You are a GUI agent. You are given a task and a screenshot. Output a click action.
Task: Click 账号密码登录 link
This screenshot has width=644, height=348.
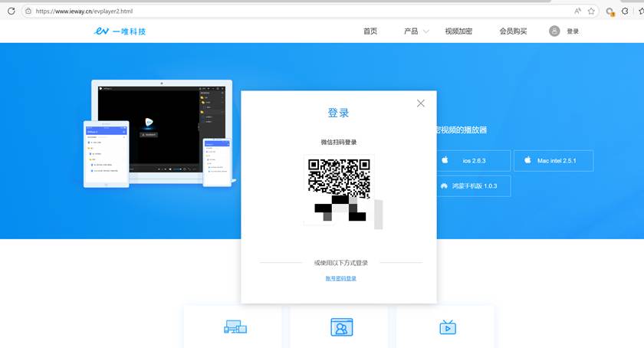coord(341,278)
